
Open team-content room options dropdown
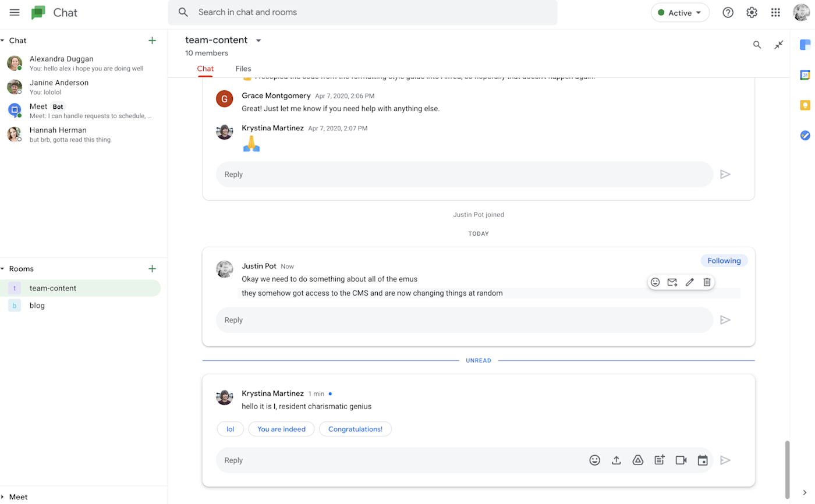[258, 41]
